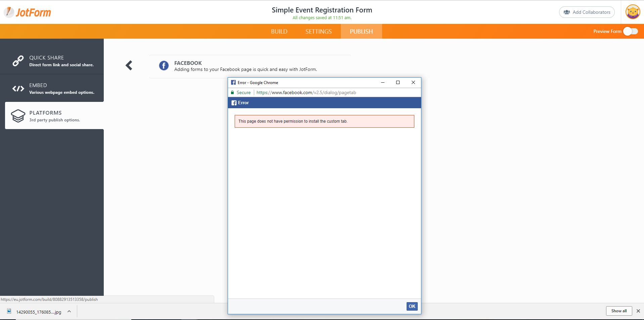The width and height of the screenshot is (644, 320).
Task: Maximize the Facebook error popup window
Action: click(398, 82)
